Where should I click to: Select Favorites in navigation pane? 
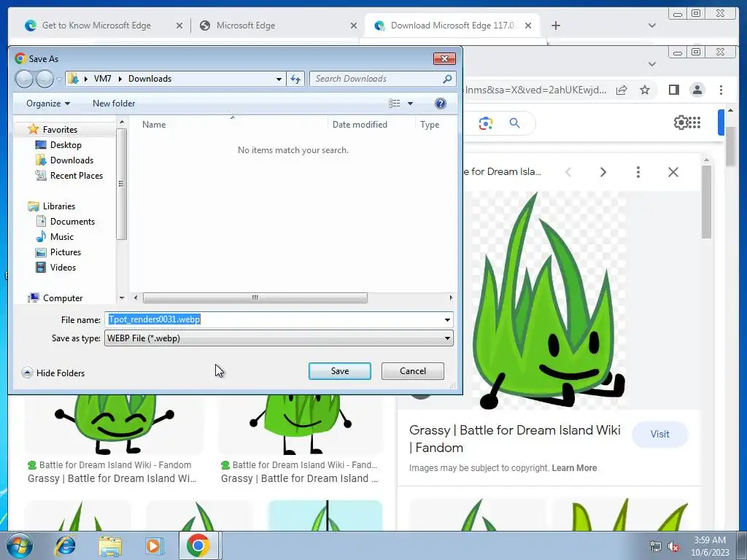[x=60, y=130]
